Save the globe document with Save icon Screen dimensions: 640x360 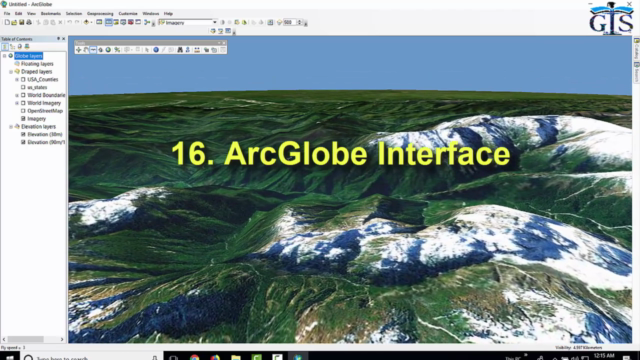click(x=22, y=22)
